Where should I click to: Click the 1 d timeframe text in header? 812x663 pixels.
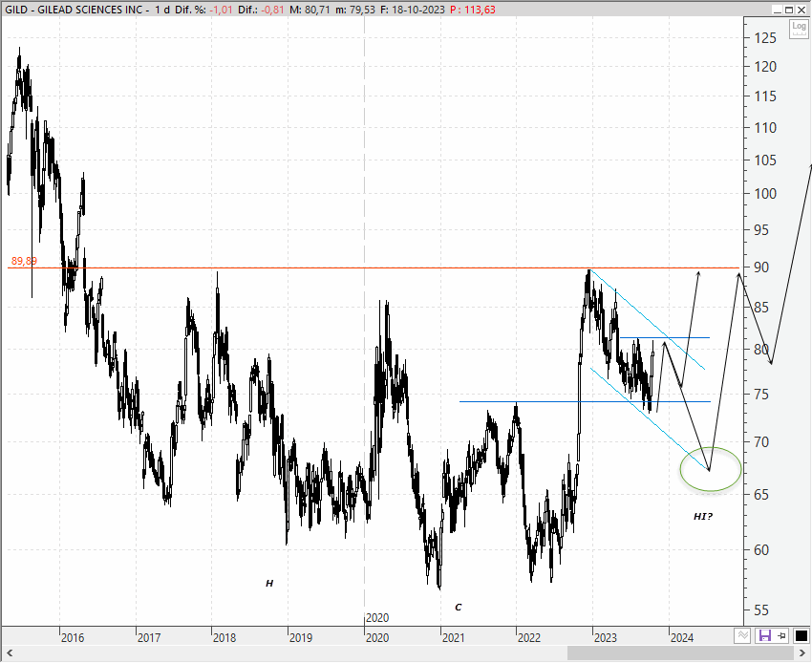point(162,10)
